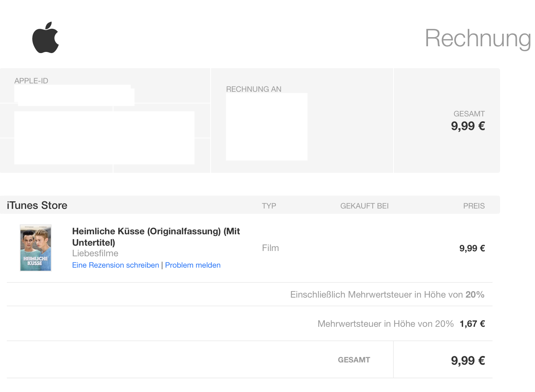This screenshot has width=535, height=392.
Task: Click the 'Film' type entry
Action: click(270, 248)
